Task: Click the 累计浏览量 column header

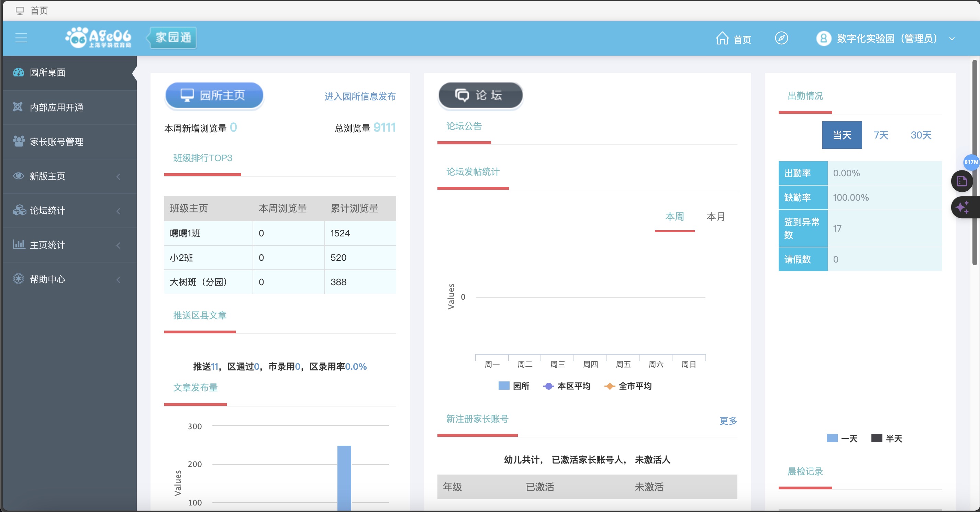Action: point(354,208)
